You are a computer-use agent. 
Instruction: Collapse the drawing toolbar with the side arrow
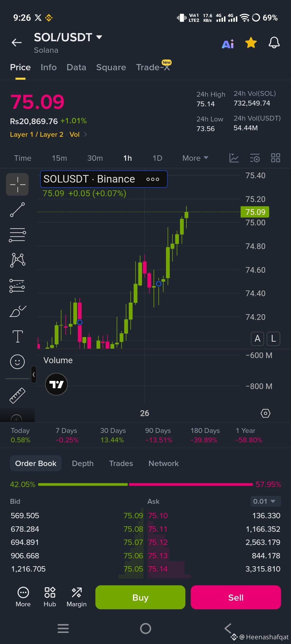34,374
